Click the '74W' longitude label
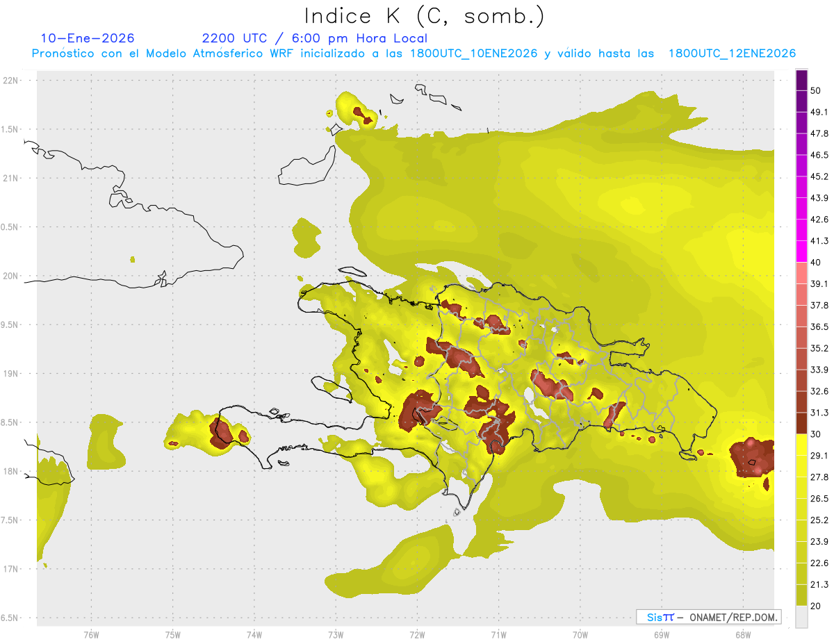 [x=254, y=635]
